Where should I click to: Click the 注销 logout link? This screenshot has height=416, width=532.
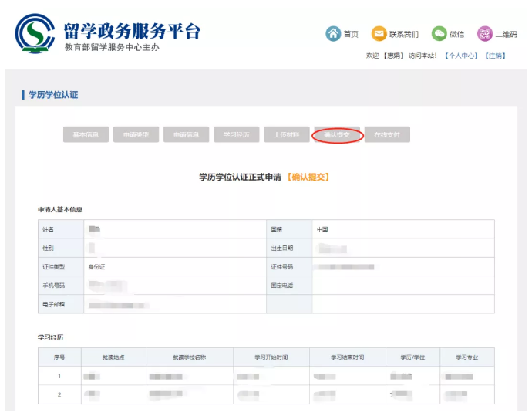pyautogui.click(x=495, y=56)
